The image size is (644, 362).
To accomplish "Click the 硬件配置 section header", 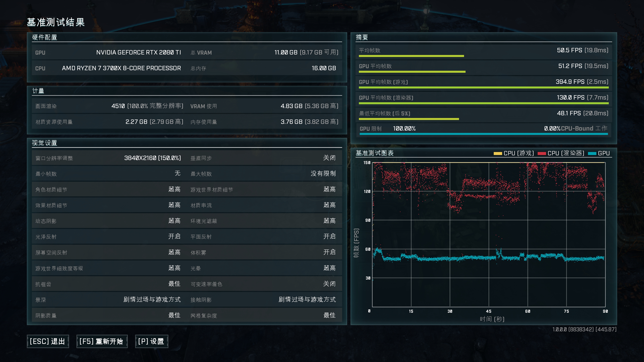I will tap(44, 37).
